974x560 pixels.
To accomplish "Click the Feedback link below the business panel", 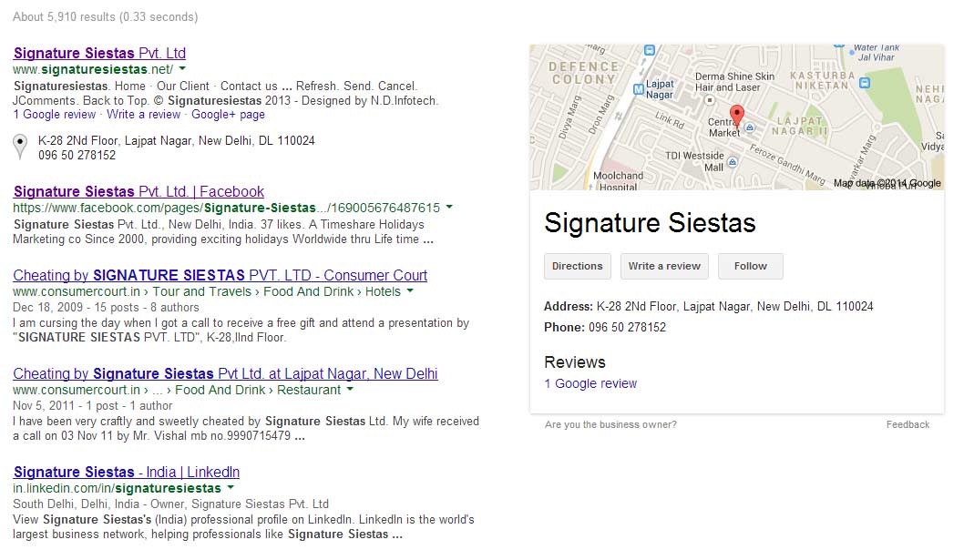I will (x=907, y=424).
